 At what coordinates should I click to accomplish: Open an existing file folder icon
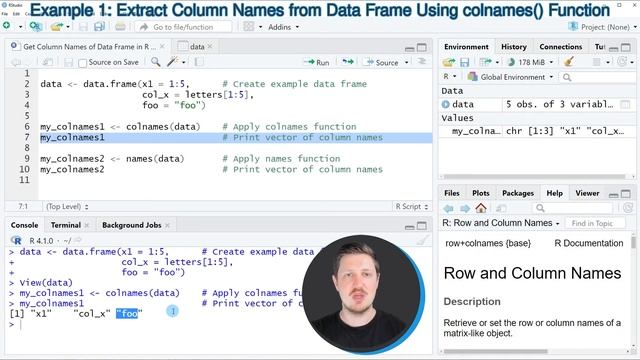coord(57,27)
